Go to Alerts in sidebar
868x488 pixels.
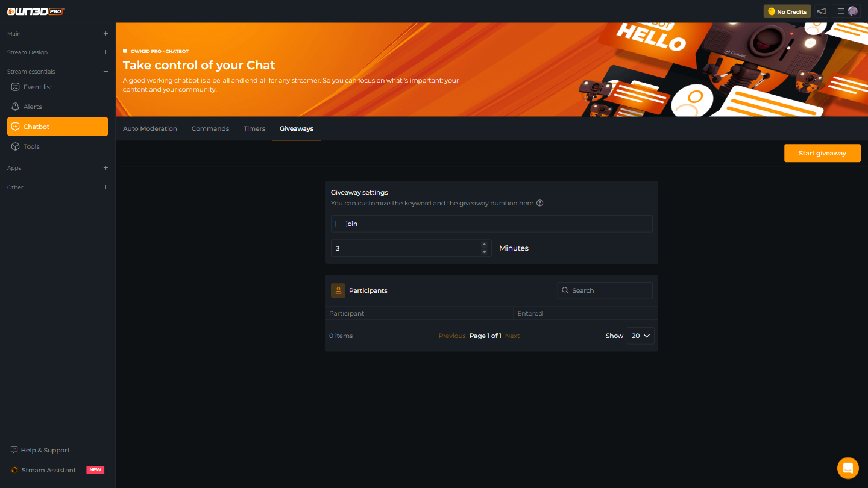pos(33,107)
